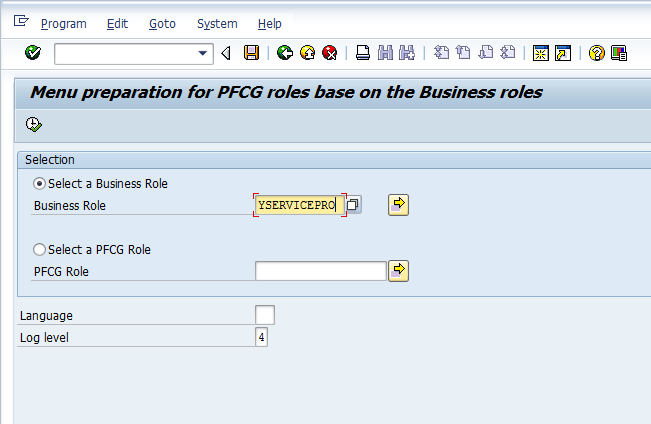Click the Log level input field
This screenshot has width=651, height=424.
(261, 337)
